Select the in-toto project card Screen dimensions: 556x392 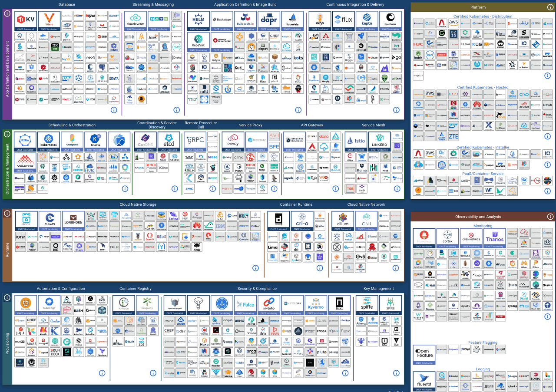click(269, 305)
